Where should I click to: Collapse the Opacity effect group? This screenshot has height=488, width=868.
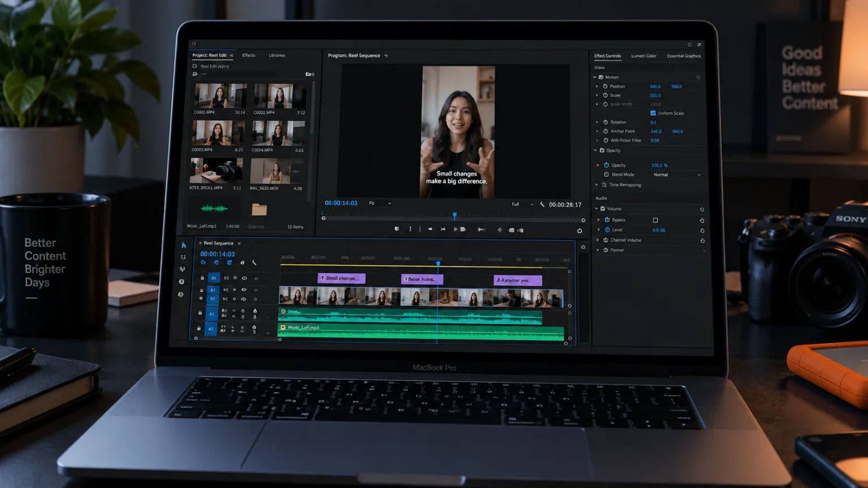(x=596, y=151)
